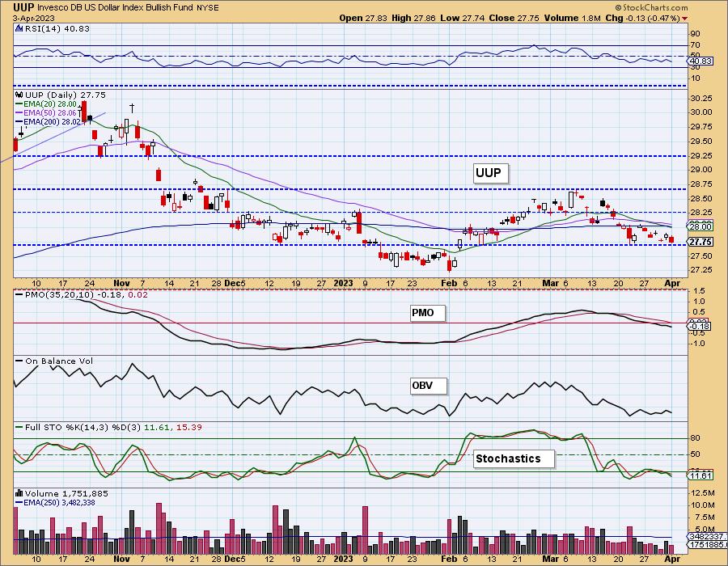Click the 29.25 price axis label
Viewport: 728px width, 566px height.
click(701, 156)
